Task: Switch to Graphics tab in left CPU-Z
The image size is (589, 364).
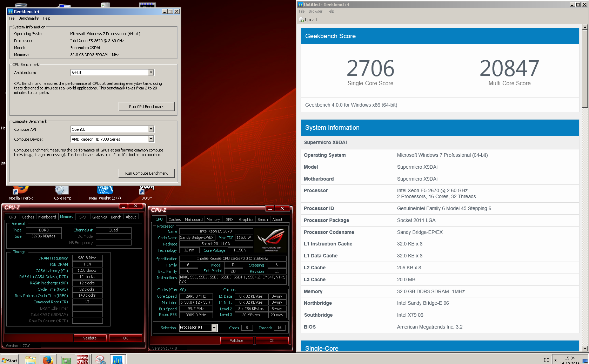Action: pos(100,217)
